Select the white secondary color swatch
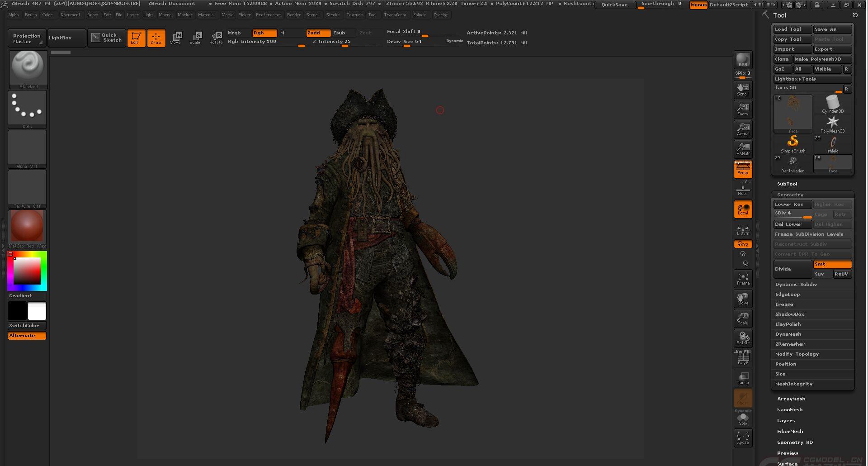This screenshot has height=466, width=868. pos(37,311)
